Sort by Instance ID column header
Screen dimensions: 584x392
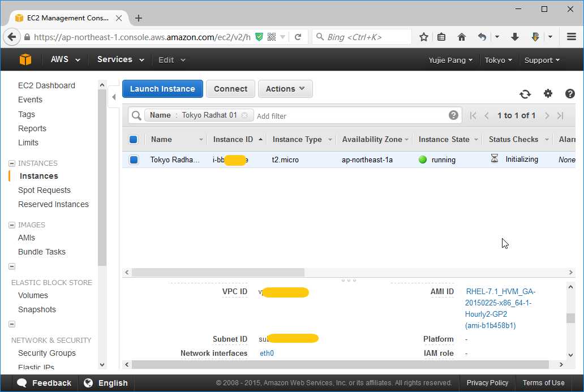[238, 140]
